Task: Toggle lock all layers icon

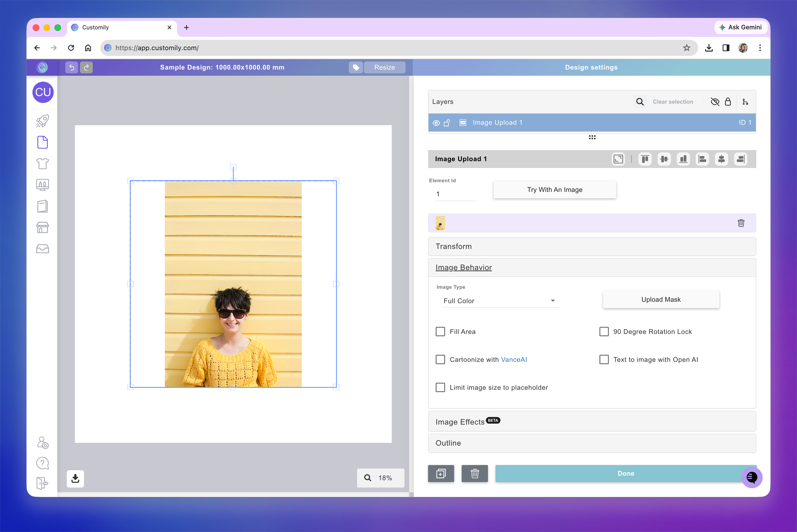Action: coord(728,102)
